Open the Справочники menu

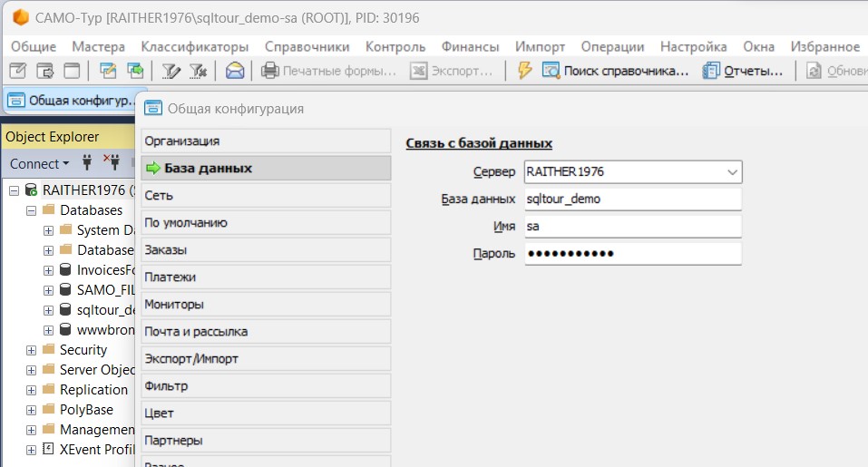coord(307,46)
